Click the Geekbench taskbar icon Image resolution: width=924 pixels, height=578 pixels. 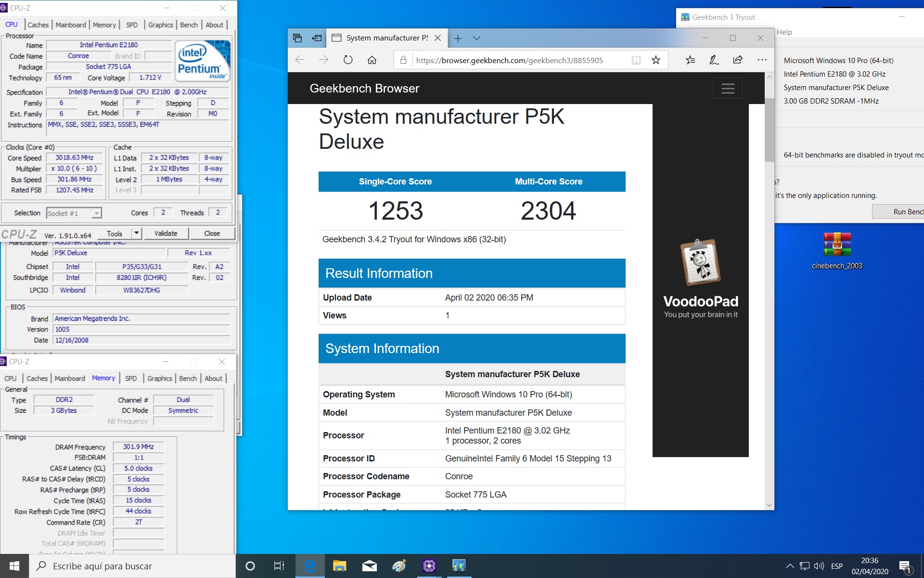click(x=459, y=566)
